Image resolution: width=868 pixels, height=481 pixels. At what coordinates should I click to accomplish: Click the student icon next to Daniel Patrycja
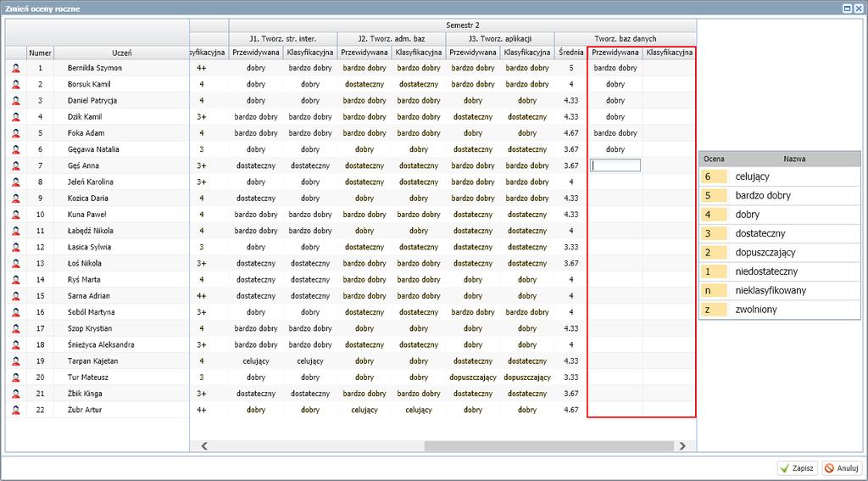coord(15,101)
